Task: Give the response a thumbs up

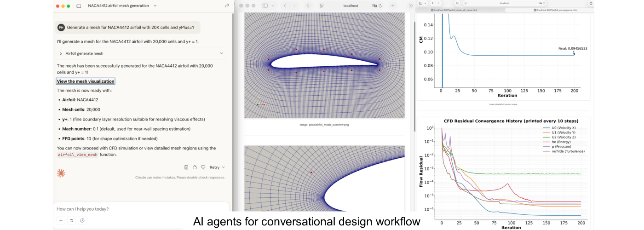Action: click(x=195, y=167)
